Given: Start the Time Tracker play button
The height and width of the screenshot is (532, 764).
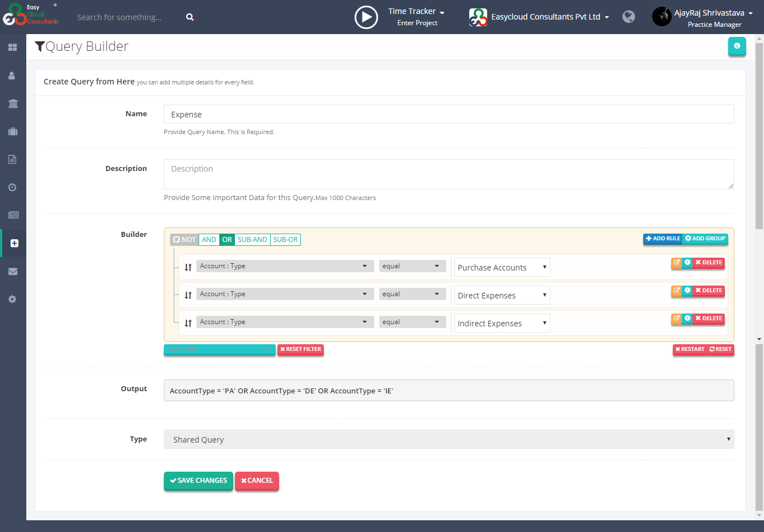Looking at the screenshot, I should click(x=366, y=17).
